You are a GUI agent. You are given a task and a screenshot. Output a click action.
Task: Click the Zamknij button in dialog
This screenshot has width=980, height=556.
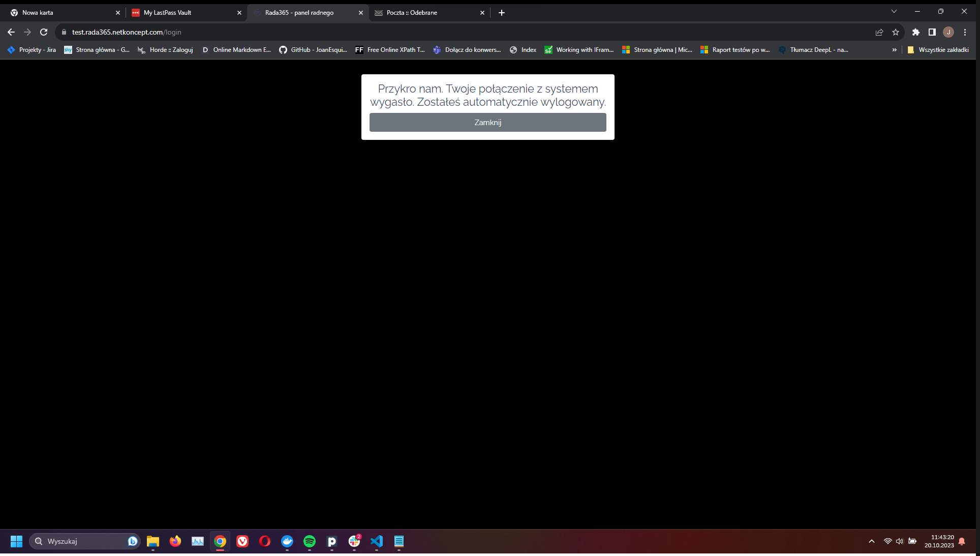click(x=487, y=123)
